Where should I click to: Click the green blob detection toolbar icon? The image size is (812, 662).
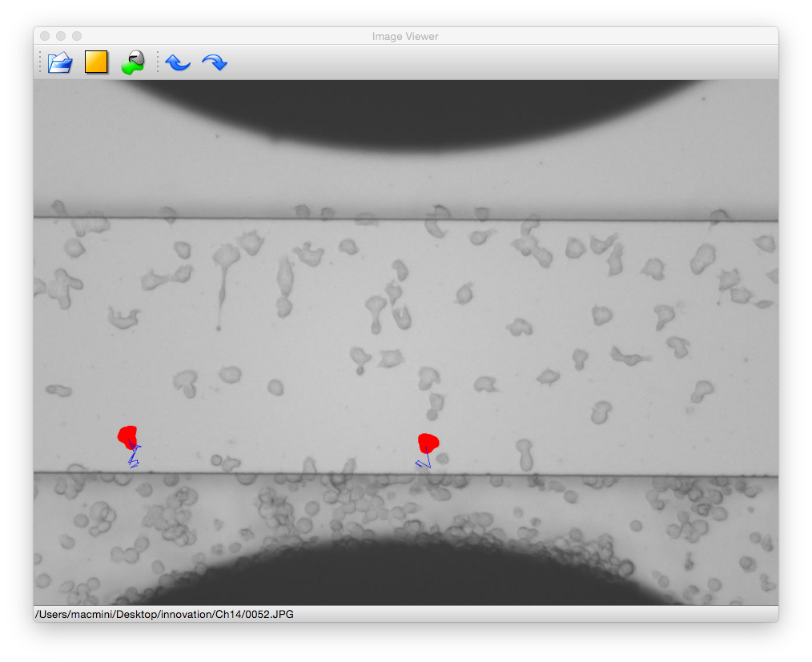[x=133, y=62]
